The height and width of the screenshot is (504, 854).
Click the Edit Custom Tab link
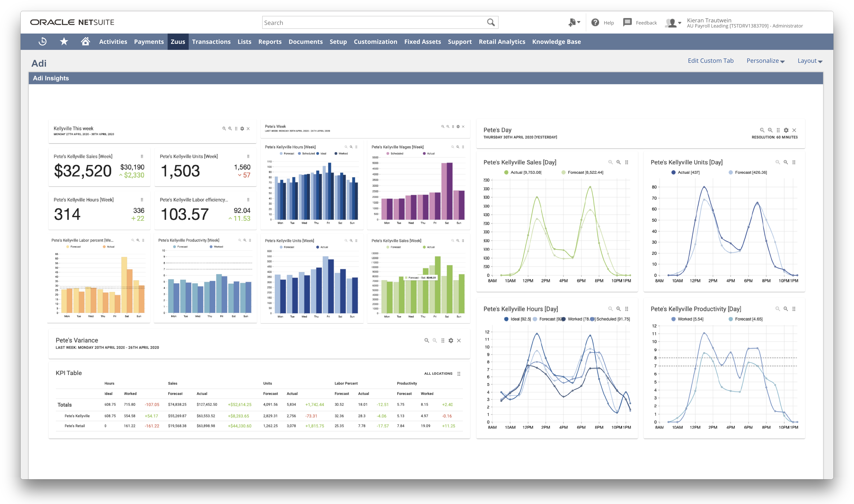(x=710, y=61)
